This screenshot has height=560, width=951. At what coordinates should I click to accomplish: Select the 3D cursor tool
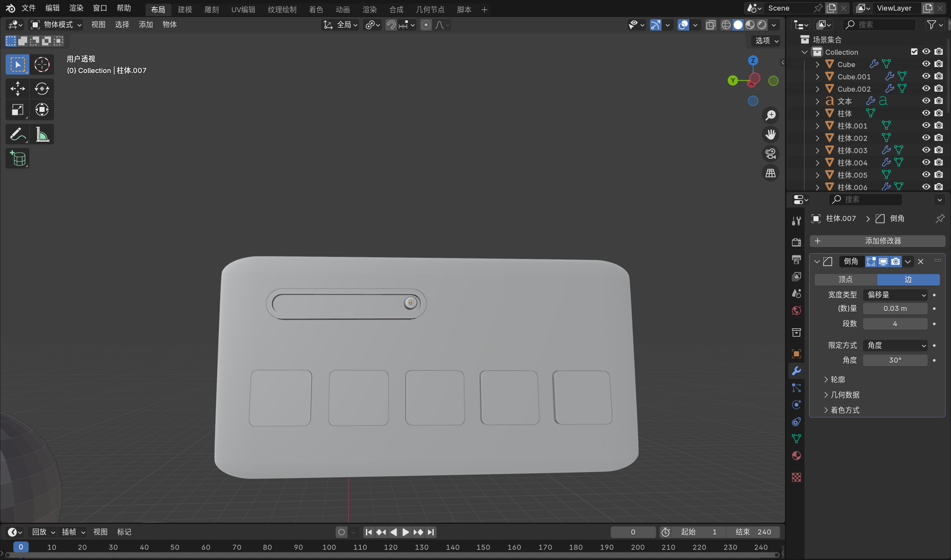(42, 64)
